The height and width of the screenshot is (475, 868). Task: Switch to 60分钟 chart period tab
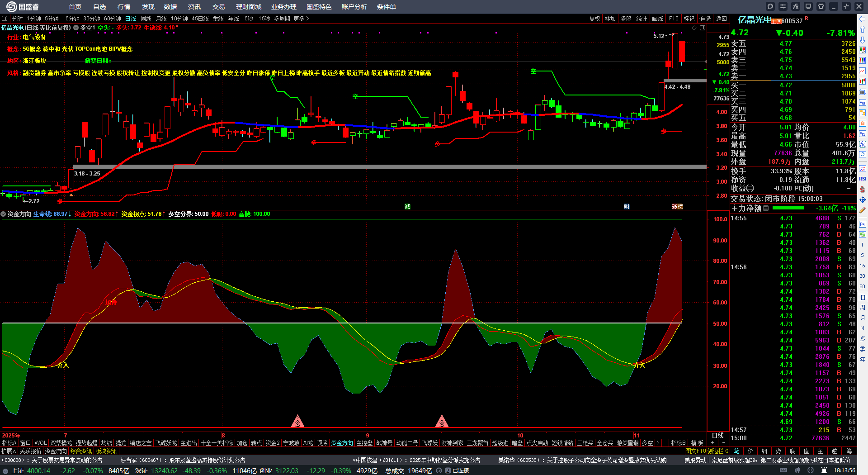(113, 19)
